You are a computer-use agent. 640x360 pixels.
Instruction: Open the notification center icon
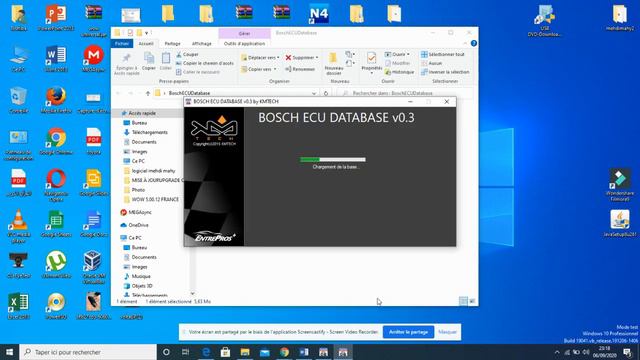click(x=628, y=352)
